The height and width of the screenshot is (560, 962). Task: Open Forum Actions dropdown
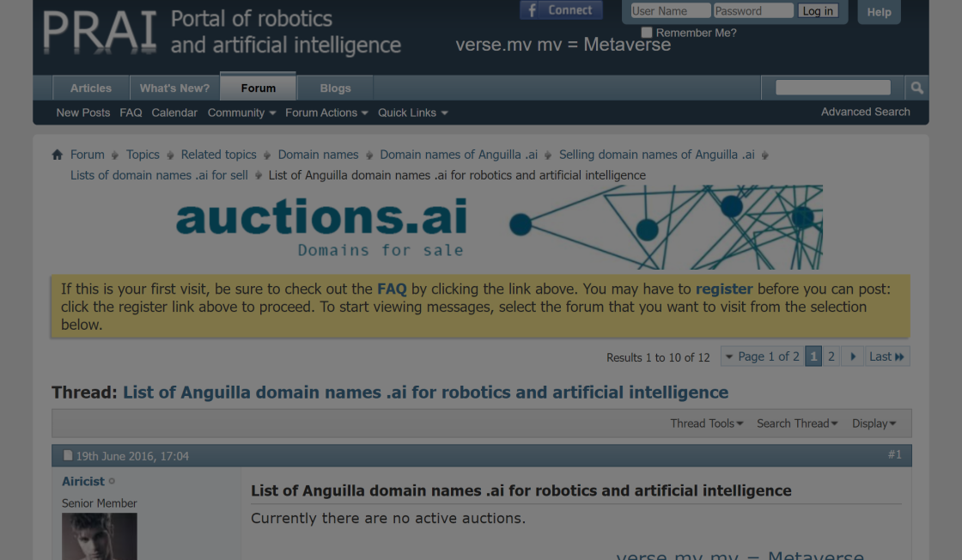326,113
